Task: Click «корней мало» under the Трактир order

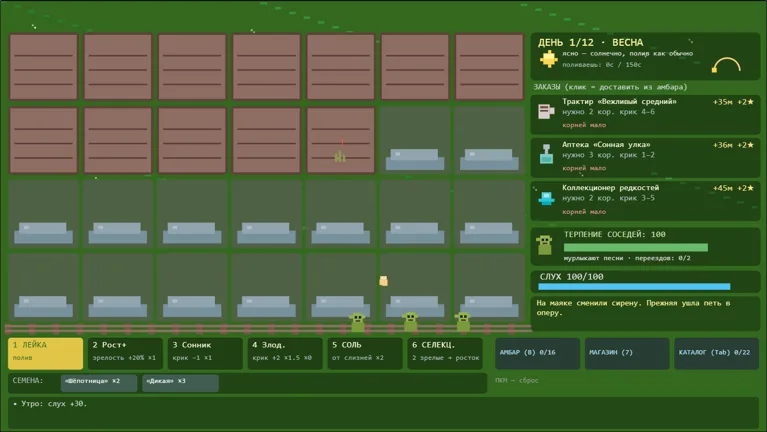Action: 584,125
